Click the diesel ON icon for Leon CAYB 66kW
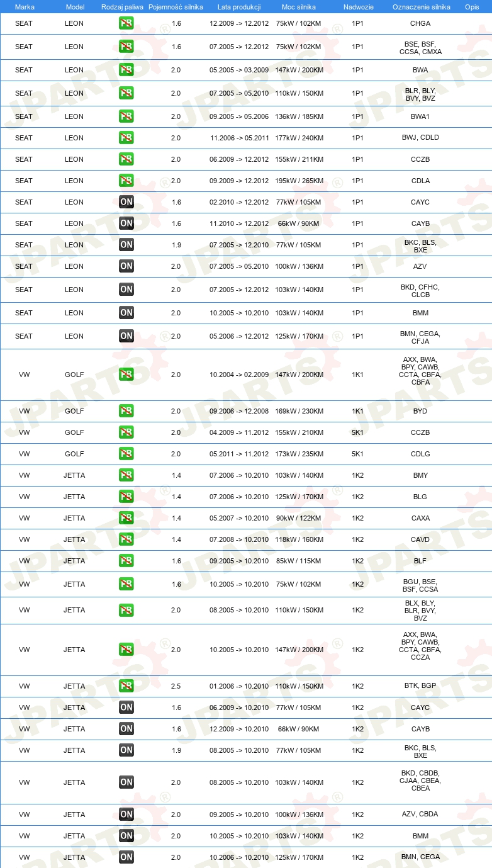Image resolution: width=492 pixels, height=868 pixels. point(126,223)
